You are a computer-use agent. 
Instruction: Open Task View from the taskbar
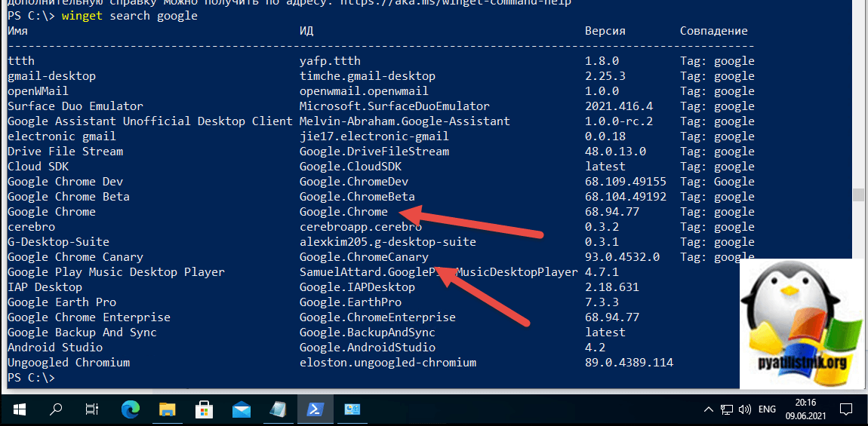click(x=92, y=409)
